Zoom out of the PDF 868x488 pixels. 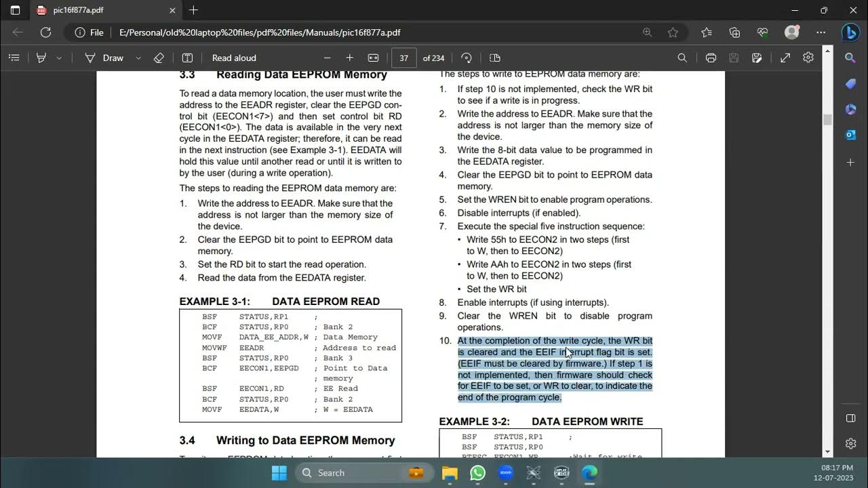328,58
